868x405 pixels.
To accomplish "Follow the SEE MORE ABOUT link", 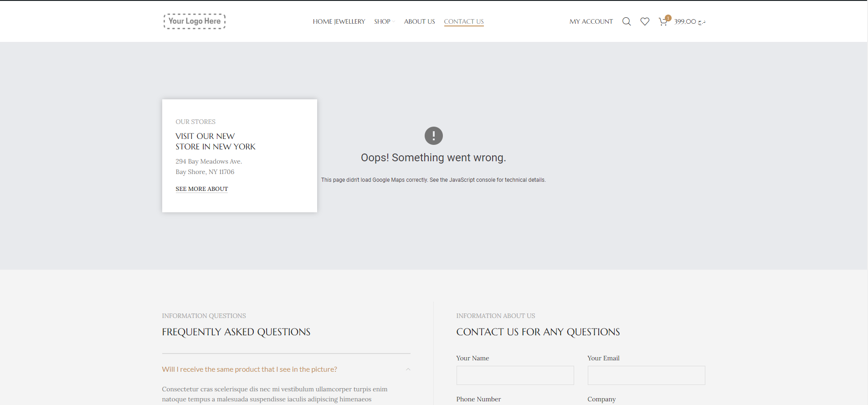I will click(x=201, y=189).
